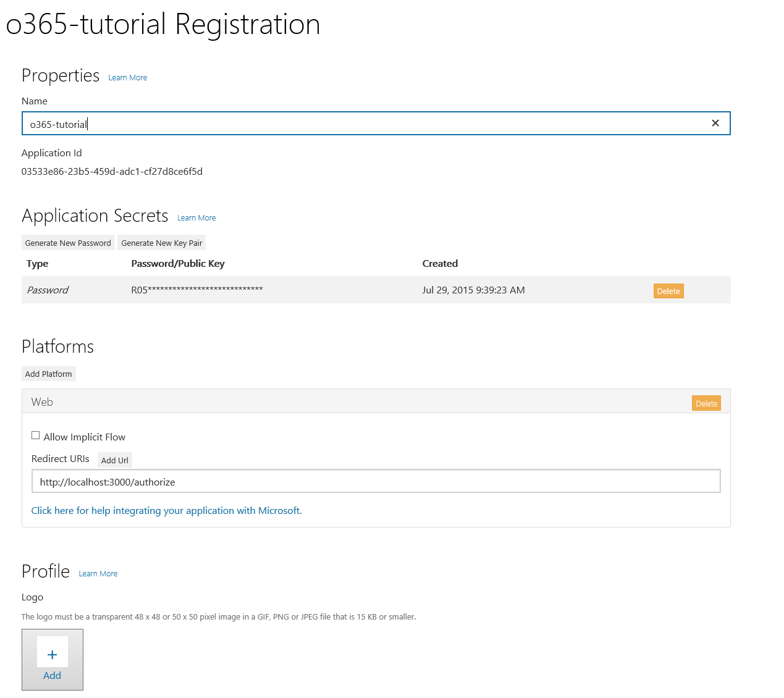Click the Add Platform button
This screenshot has width=784, height=698.
point(48,374)
